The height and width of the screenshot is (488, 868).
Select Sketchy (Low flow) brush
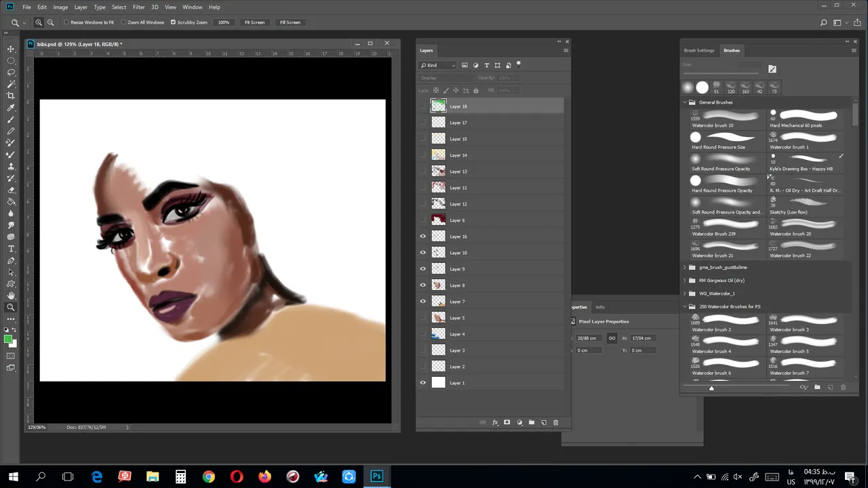coord(806,206)
